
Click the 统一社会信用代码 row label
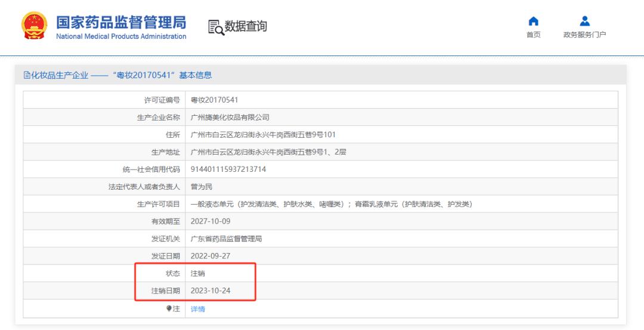151,169
